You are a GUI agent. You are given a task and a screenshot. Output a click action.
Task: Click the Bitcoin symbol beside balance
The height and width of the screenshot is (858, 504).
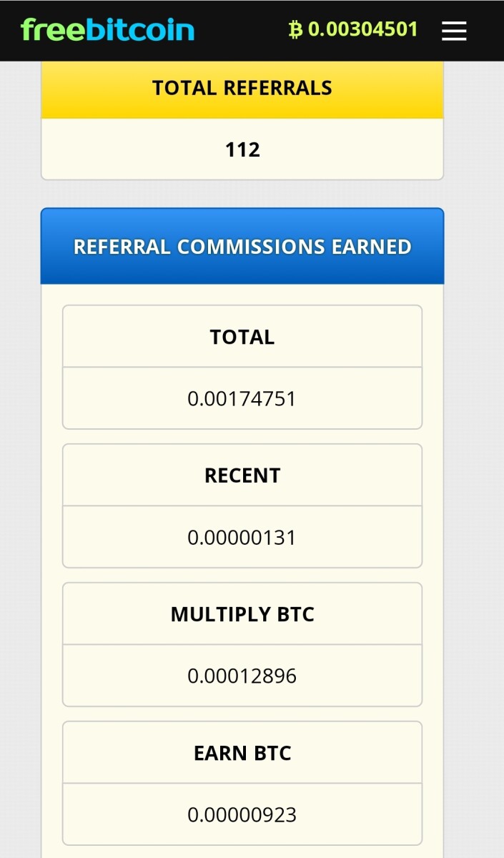point(295,29)
